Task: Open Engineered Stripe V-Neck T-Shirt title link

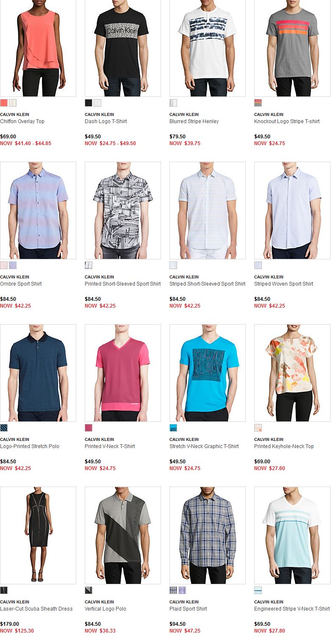Action: (x=292, y=609)
